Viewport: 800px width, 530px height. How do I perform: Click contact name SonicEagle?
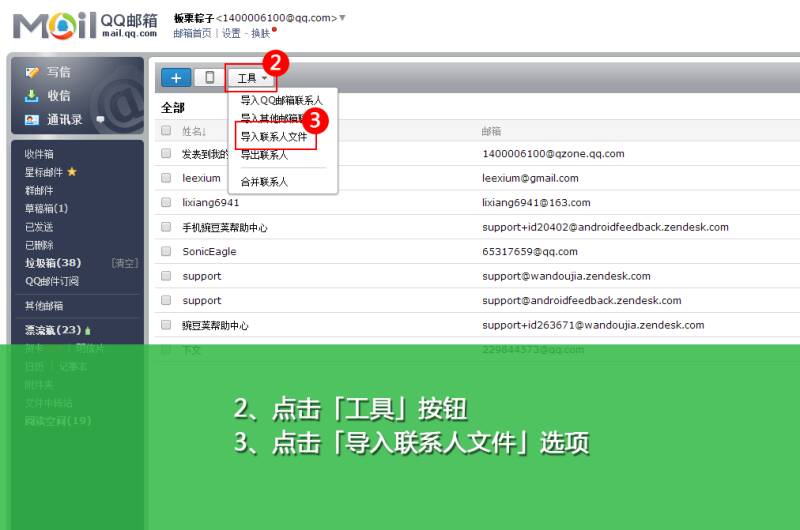tap(209, 251)
